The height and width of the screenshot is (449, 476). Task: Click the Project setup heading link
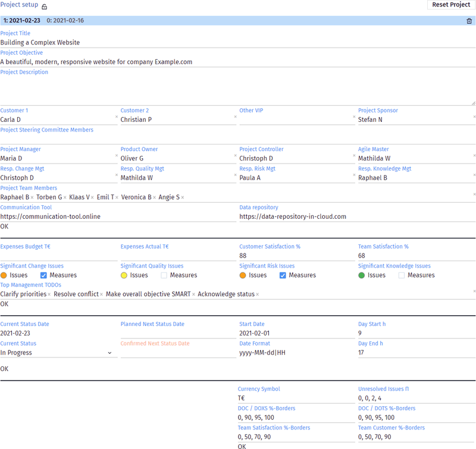19,5
